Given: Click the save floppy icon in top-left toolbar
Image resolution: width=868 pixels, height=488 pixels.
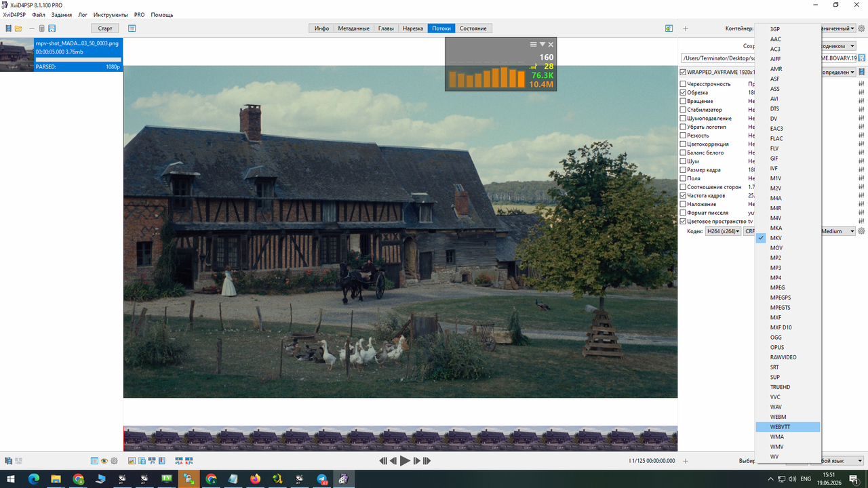Looking at the screenshot, I should coord(52,28).
